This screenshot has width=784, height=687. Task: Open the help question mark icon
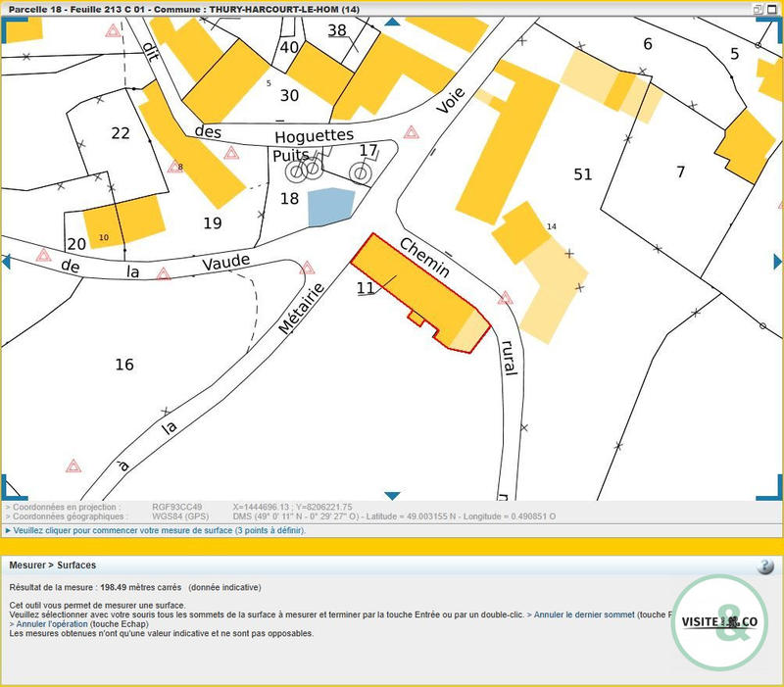point(765,566)
